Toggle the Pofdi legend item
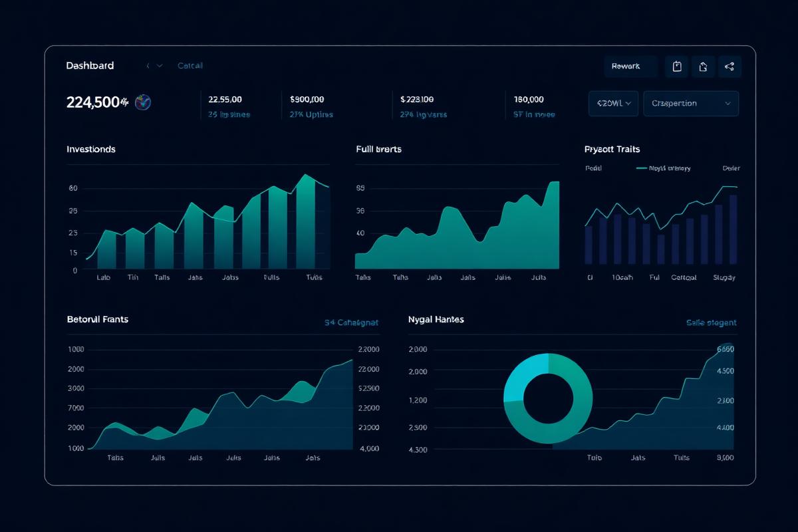This screenshot has width=798, height=532. coord(594,168)
